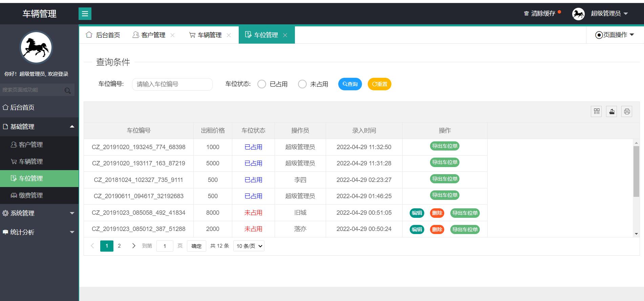Click the yellow 重置 button

click(x=380, y=84)
